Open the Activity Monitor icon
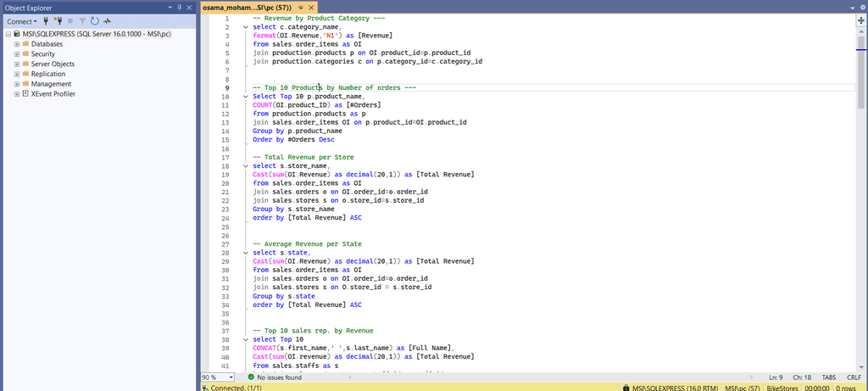The image size is (868, 391). coord(106,20)
